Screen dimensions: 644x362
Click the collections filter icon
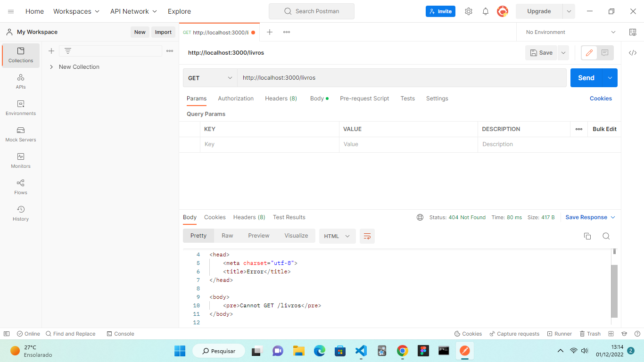[68, 51]
